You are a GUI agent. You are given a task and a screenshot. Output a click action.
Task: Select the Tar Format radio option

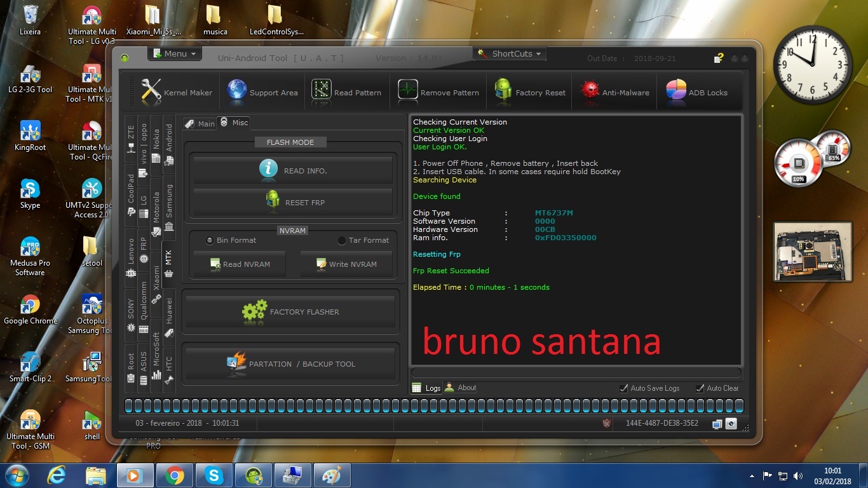point(363,240)
